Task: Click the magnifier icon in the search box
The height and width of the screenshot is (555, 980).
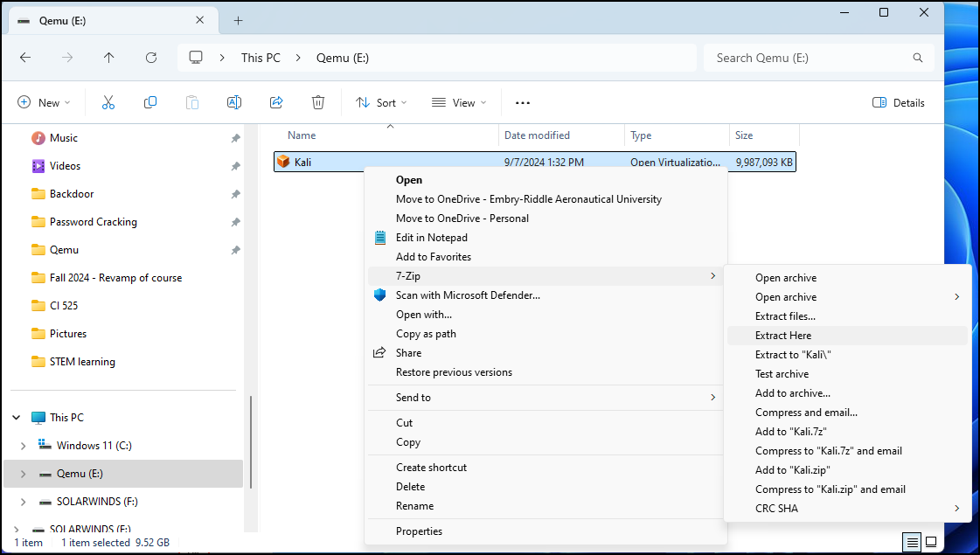Action: pyautogui.click(x=918, y=58)
